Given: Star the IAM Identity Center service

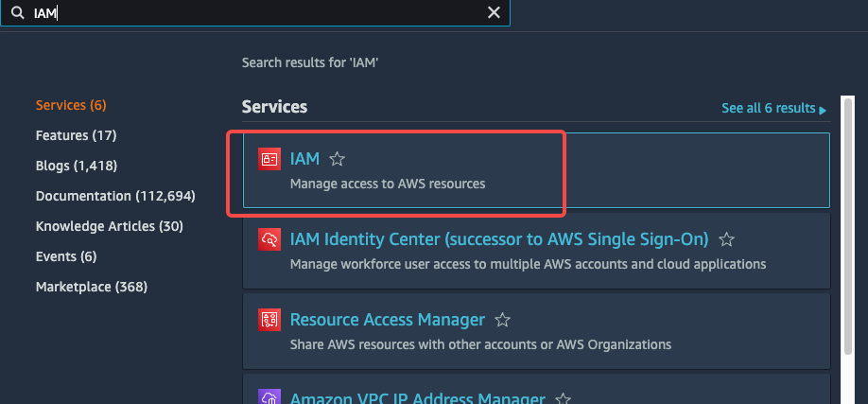Looking at the screenshot, I should point(726,240).
